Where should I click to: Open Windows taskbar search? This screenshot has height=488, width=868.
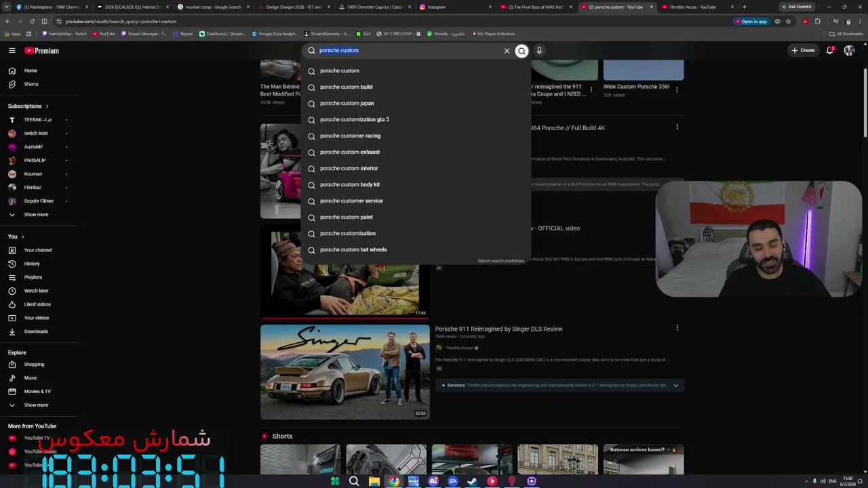354,481
